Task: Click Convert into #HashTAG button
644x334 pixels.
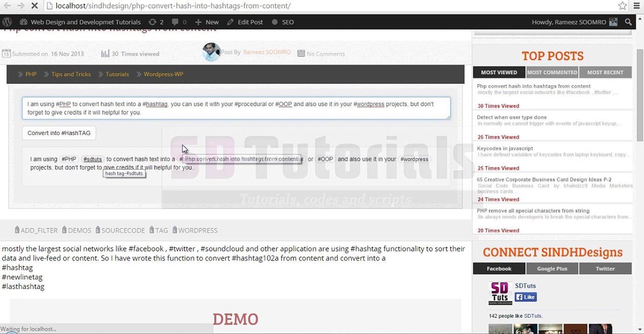Action: click(59, 133)
